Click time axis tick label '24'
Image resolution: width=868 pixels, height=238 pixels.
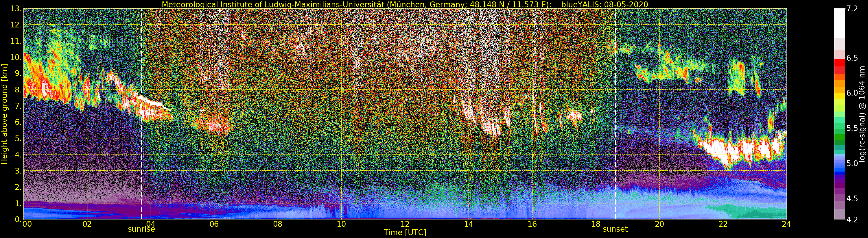pos(786,224)
